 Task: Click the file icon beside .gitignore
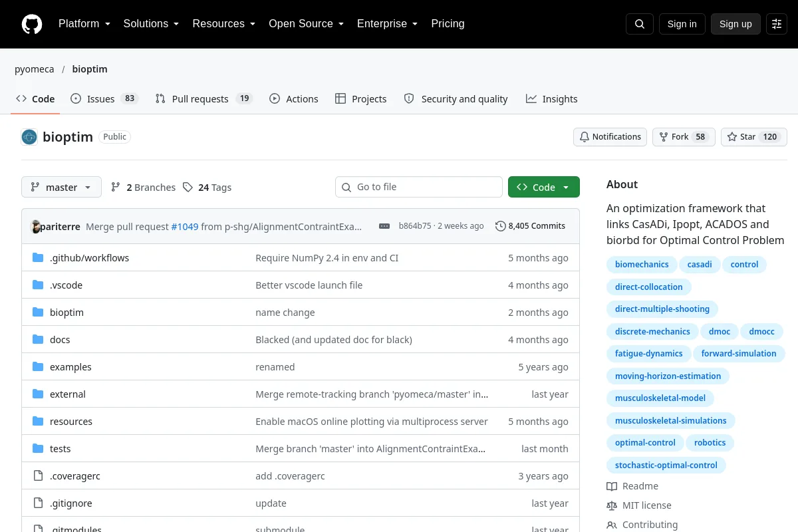(38, 503)
